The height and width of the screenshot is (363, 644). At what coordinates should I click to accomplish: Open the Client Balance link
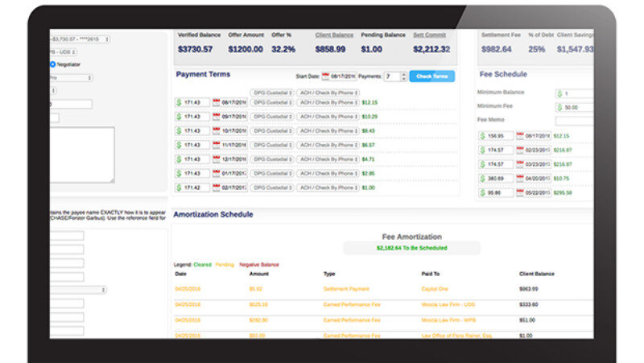pyautogui.click(x=334, y=35)
